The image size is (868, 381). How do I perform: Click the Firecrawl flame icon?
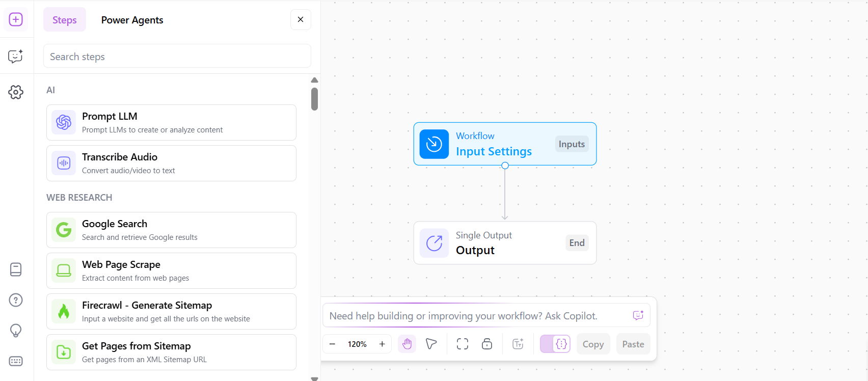pyautogui.click(x=64, y=311)
